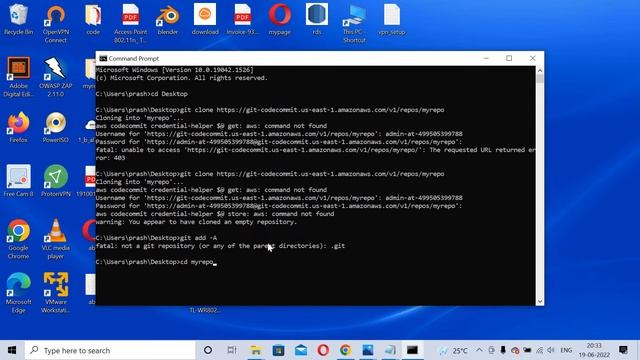Select the Free Cam 8 desktop icon
The image size is (640, 360).
tap(18, 181)
